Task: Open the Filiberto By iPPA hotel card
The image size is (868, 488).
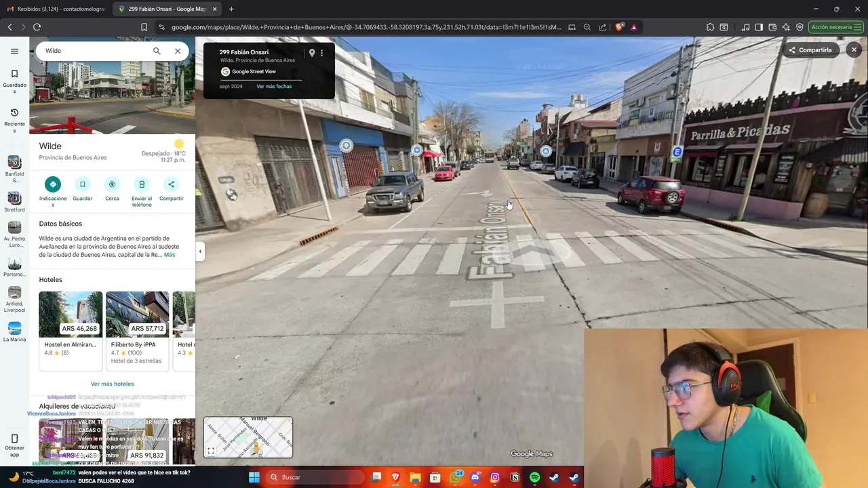Action: click(x=137, y=331)
